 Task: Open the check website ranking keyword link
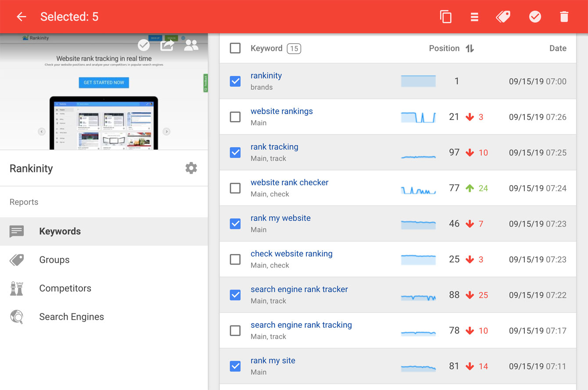click(x=291, y=254)
